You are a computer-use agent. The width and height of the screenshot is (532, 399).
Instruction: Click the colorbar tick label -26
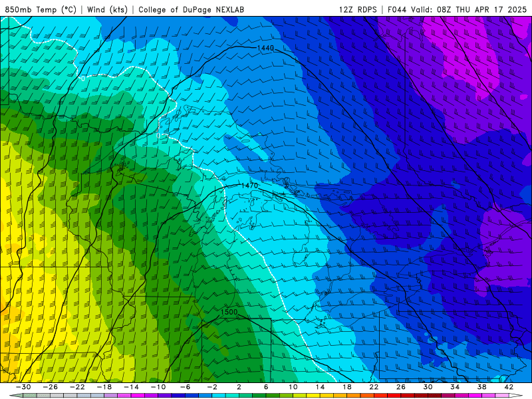pos(51,387)
